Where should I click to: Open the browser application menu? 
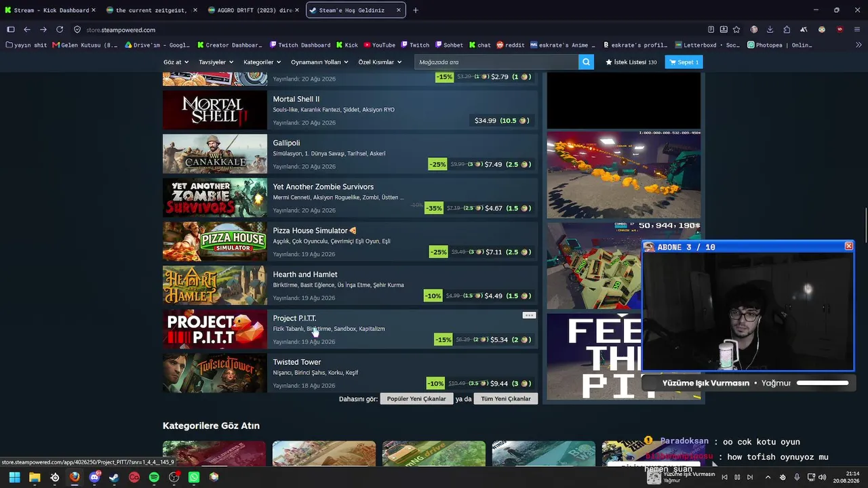point(857,30)
